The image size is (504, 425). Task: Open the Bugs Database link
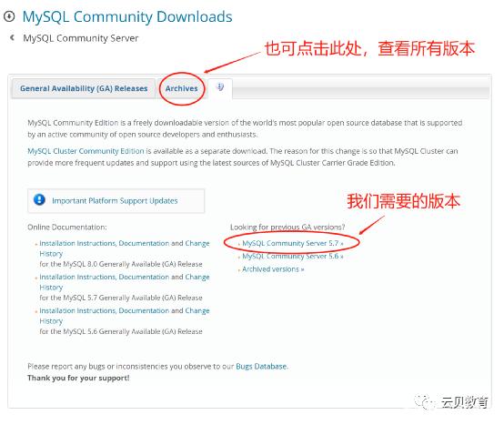coord(261,366)
